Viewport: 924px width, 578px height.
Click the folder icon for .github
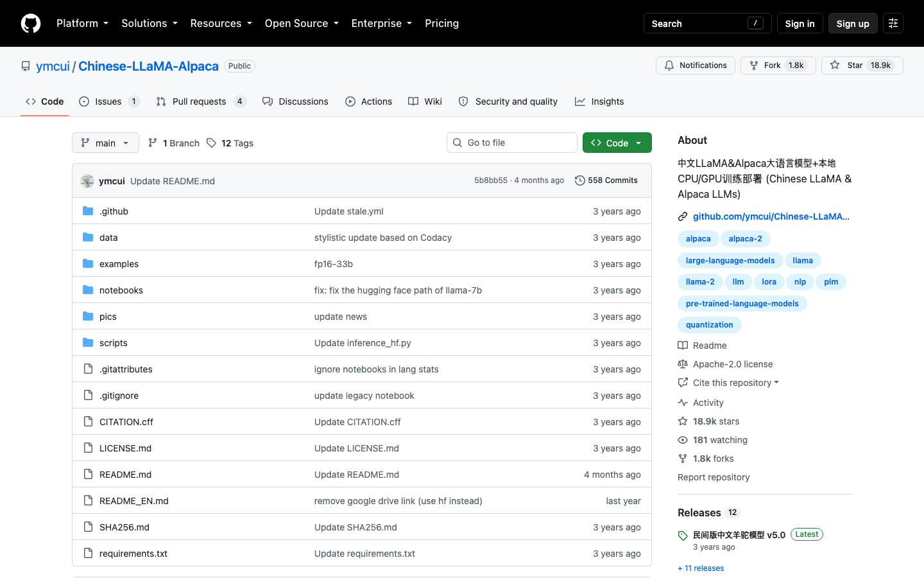[88, 211]
